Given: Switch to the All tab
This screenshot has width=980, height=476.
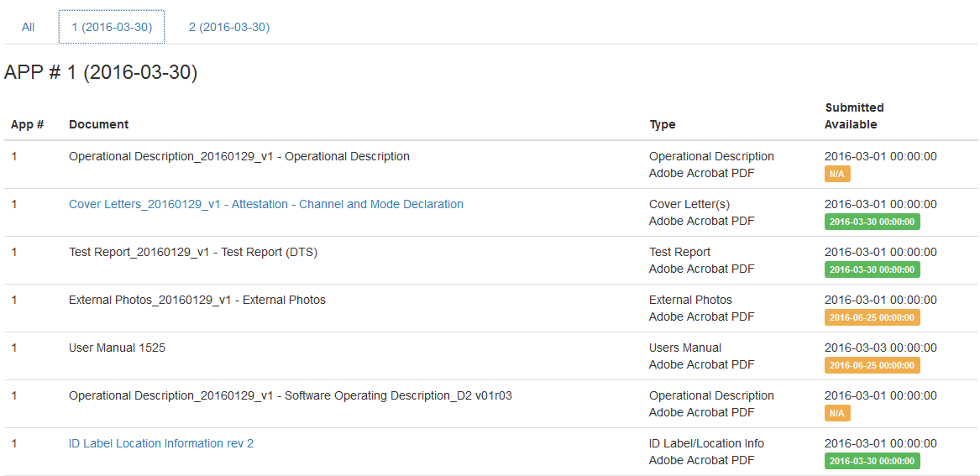Looking at the screenshot, I should (28, 27).
